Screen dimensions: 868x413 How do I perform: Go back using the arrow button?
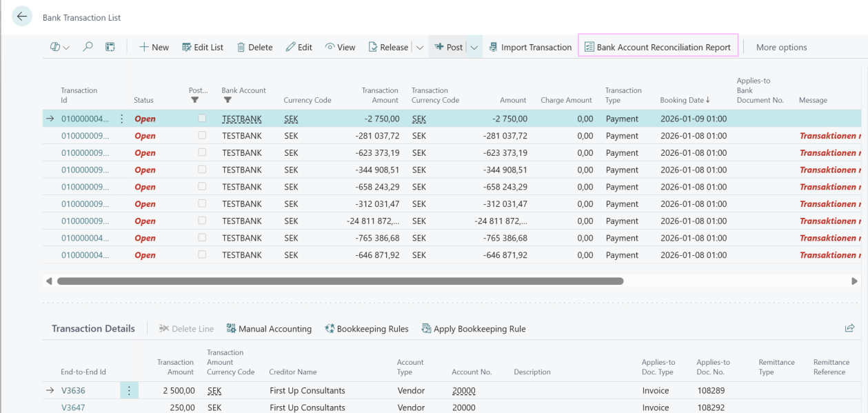tap(23, 17)
